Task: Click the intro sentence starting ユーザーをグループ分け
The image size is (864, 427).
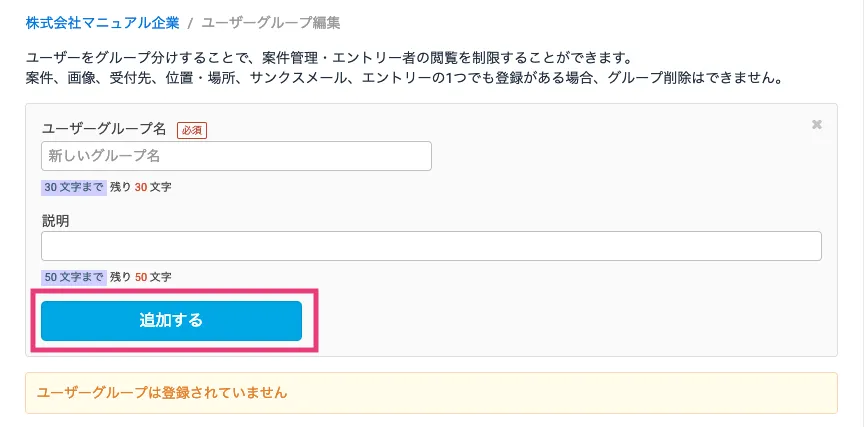Action: pos(330,57)
